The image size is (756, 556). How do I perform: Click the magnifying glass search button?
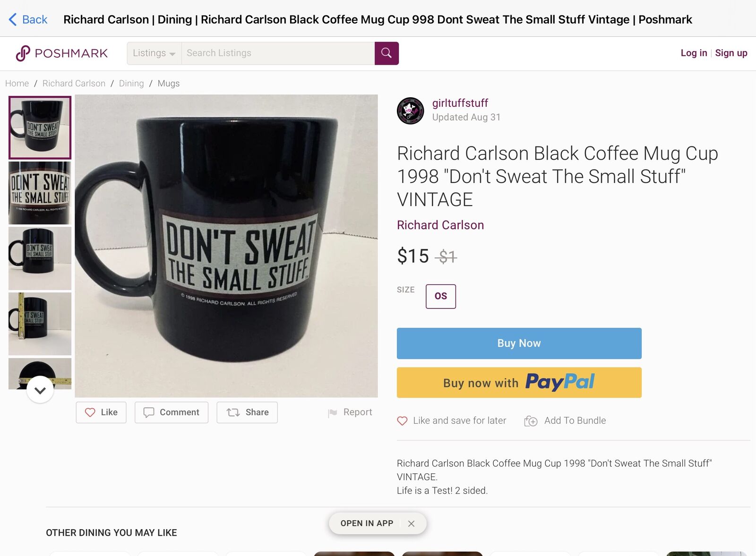coord(387,53)
